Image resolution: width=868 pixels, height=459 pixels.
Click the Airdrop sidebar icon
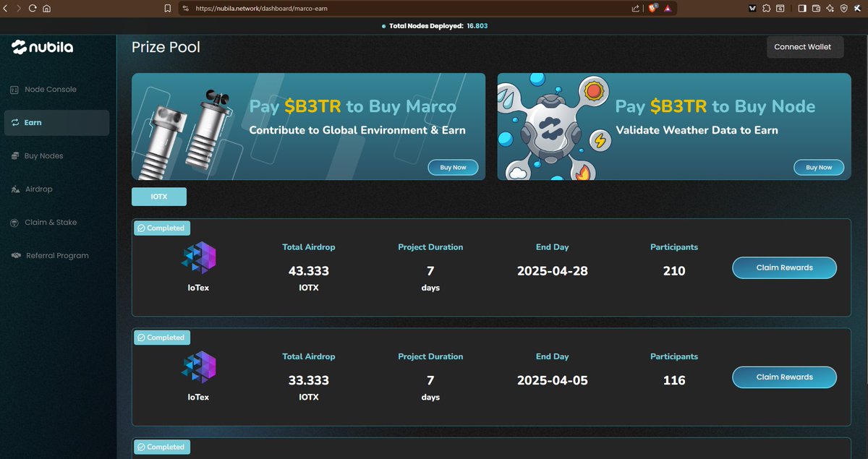pos(14,189)
